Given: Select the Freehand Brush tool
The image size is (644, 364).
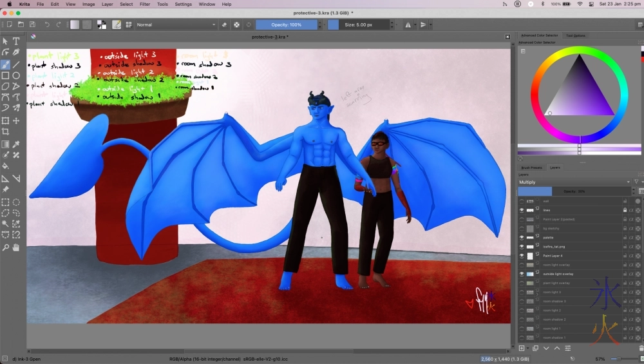Looking at the screenshot, I should [6, 64].
